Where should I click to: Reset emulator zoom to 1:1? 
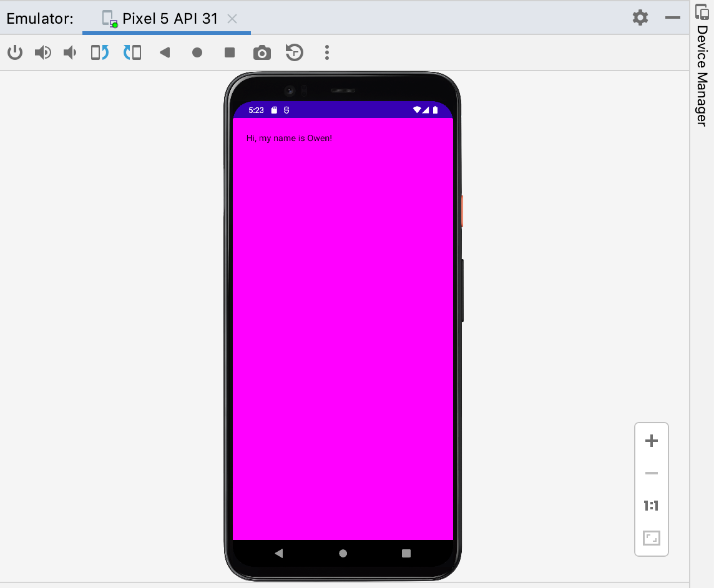coord(651,506)
